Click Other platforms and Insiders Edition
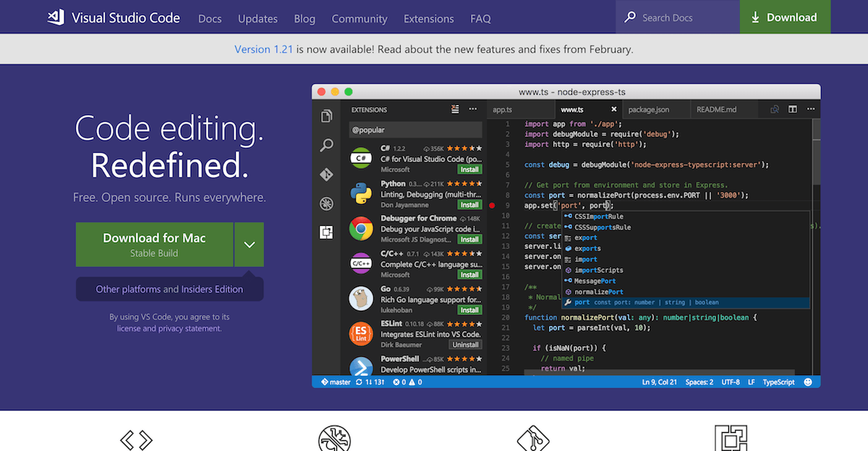 (169, 289)
